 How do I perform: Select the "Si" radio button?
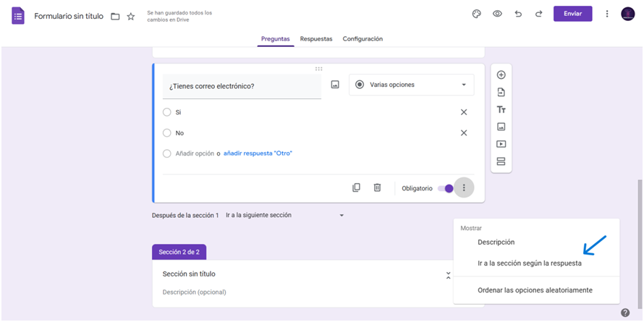(166, 112)
